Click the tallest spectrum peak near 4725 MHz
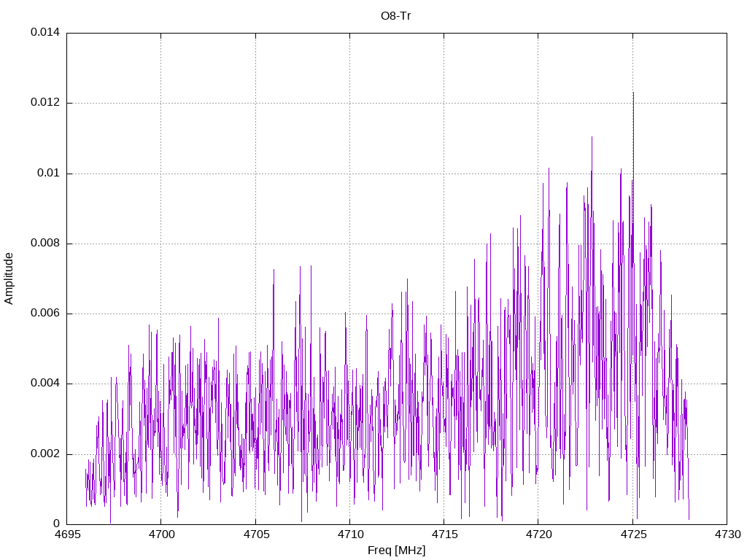Screen dimensions: 747x560 pos(633,93)
